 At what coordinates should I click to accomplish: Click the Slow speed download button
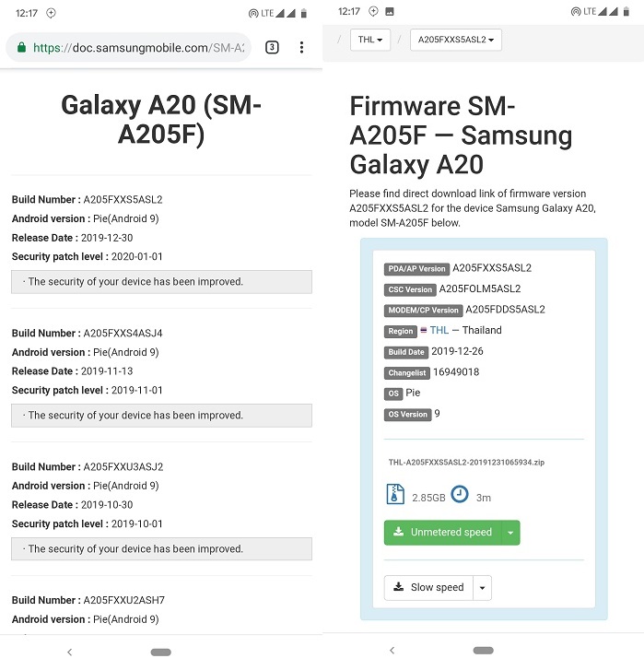[428, 588]
